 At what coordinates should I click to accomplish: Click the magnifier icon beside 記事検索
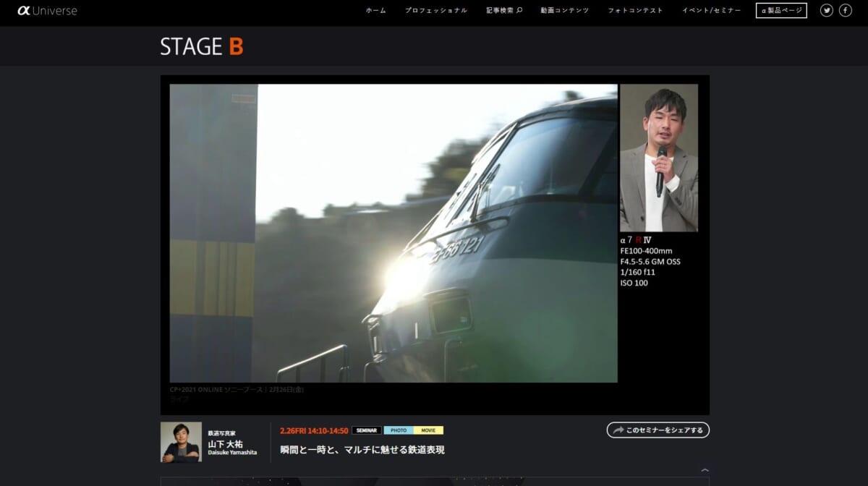click(x=519, y=10)
